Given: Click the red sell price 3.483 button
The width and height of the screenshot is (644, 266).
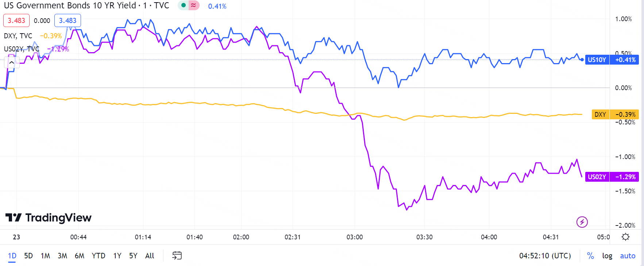Looking at the screenshot, I should [x=16, y=21].
